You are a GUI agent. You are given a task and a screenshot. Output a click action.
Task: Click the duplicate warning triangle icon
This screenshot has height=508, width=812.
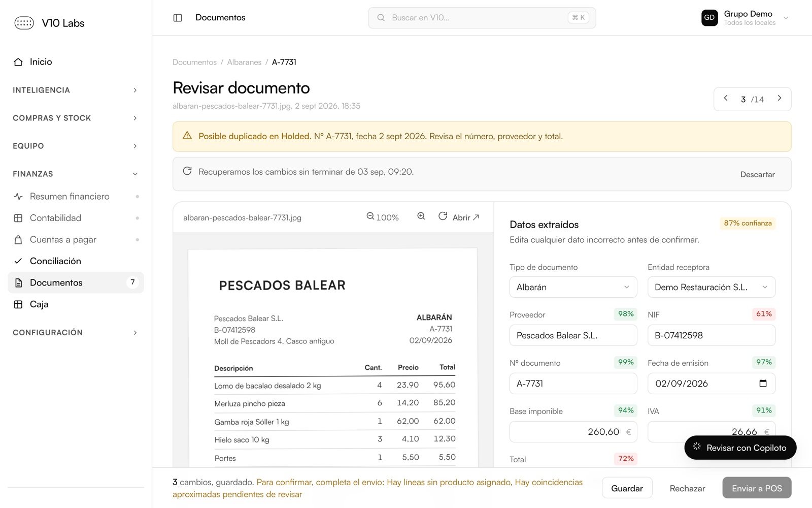pyautogui.click(x=187, y=136)
